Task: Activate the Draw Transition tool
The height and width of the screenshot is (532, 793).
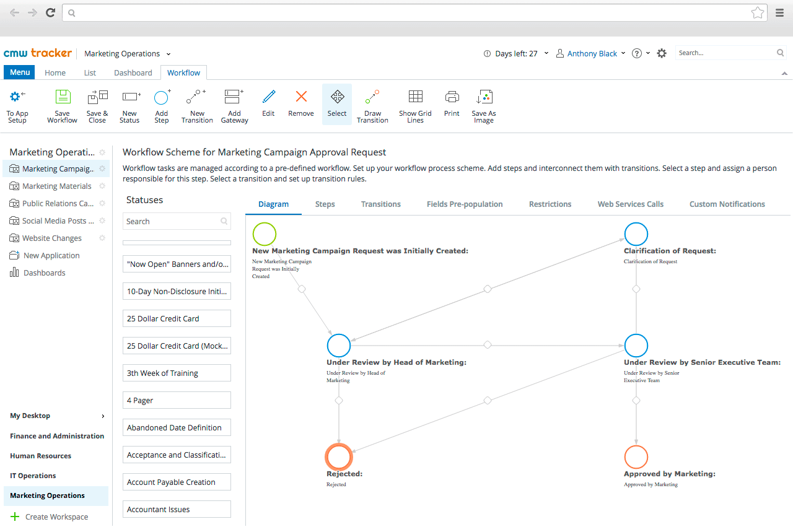Action: pos(372,104)
